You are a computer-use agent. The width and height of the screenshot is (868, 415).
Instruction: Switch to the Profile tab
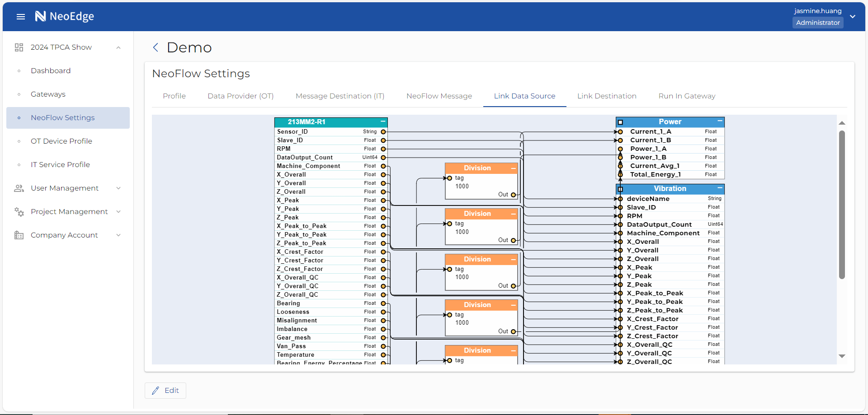pos(175,96)
